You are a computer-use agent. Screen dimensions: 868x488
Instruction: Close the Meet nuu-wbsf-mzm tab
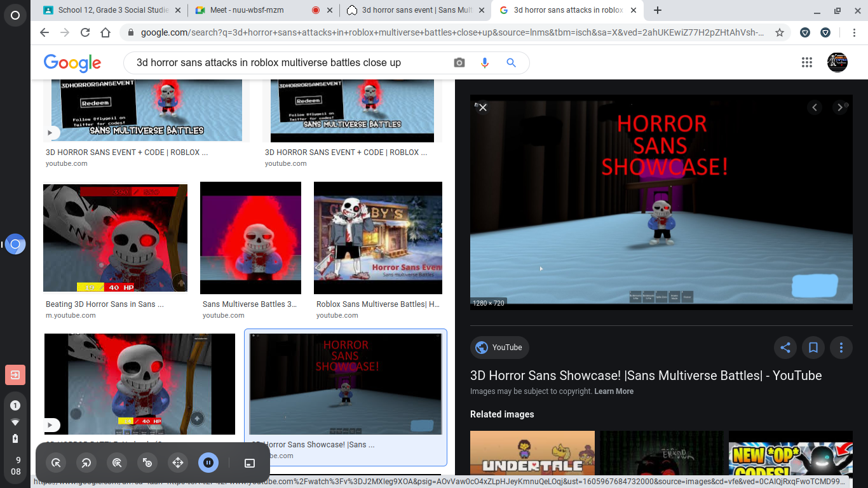[330, 10]
